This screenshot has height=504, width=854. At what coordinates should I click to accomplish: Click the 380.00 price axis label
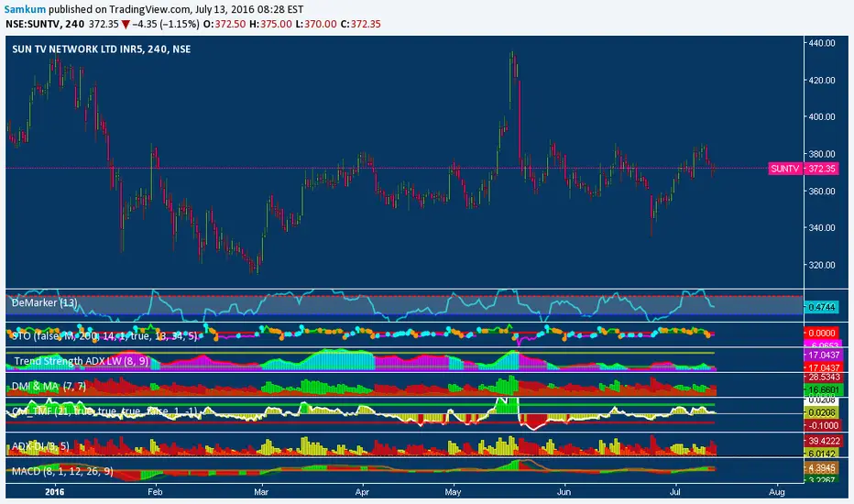(x=822, y=154)
